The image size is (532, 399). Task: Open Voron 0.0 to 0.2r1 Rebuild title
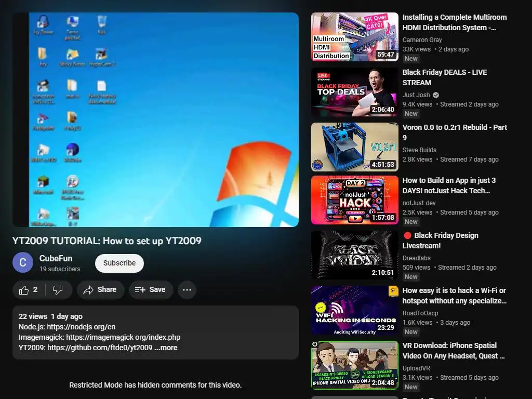click(455, 132)
